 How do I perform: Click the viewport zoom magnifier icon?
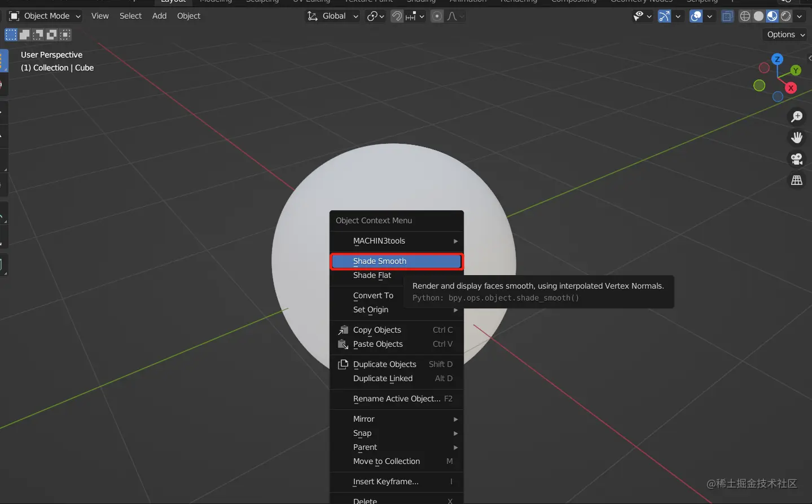tap(797, 117)
